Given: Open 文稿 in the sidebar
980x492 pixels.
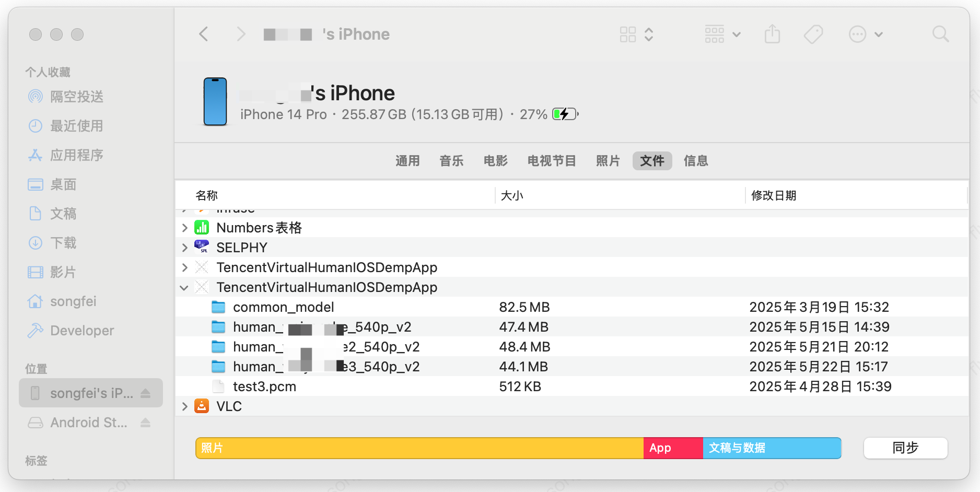Looking at the screenshot, I should 52,214.
